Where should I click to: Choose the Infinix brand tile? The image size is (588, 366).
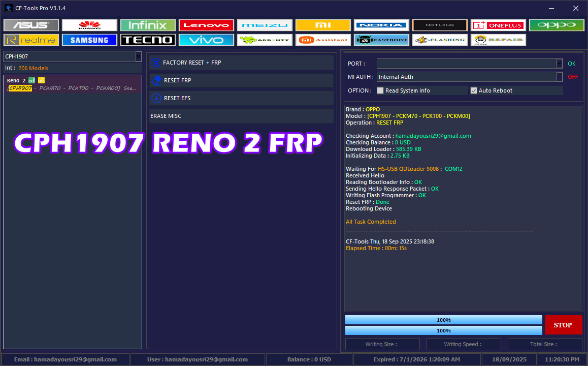148,25
